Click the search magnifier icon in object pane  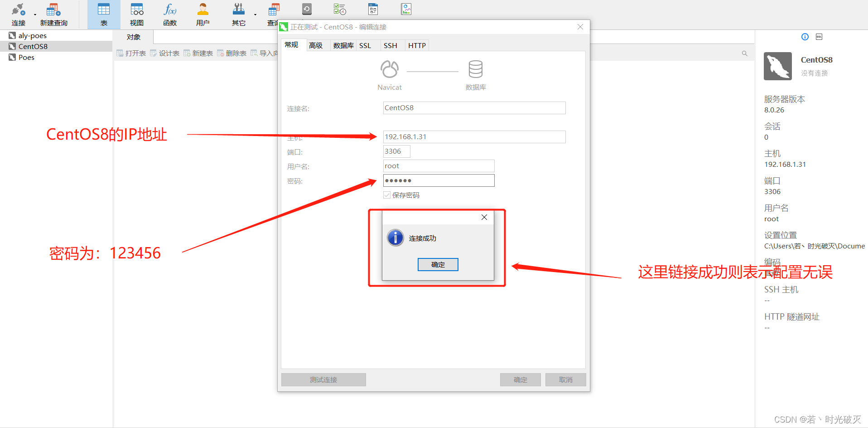[x=744, y=53]
